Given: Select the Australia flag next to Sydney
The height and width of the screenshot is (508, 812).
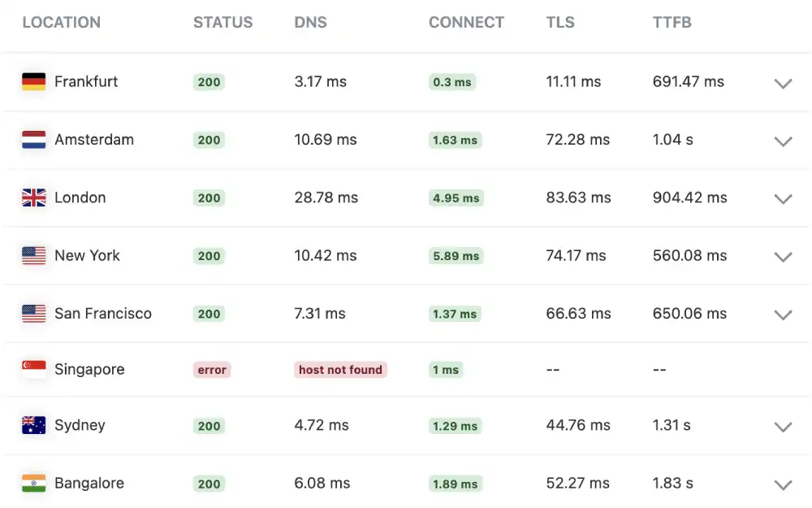Looking at the screenshot, I should [x=32, y=425].
